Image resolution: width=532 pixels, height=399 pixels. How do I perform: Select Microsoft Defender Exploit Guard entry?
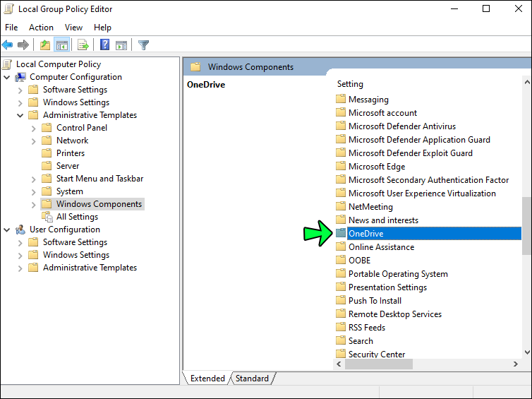click(x=411, y=153)
